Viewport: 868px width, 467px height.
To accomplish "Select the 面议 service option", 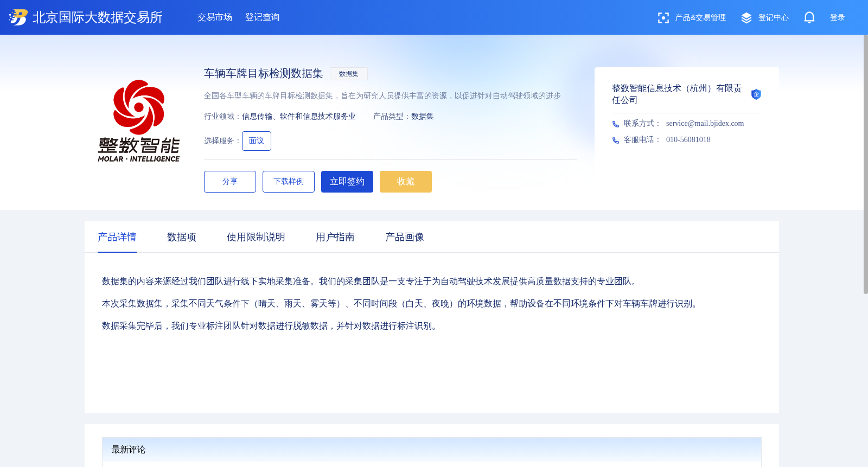I will (x=257, y=141).
